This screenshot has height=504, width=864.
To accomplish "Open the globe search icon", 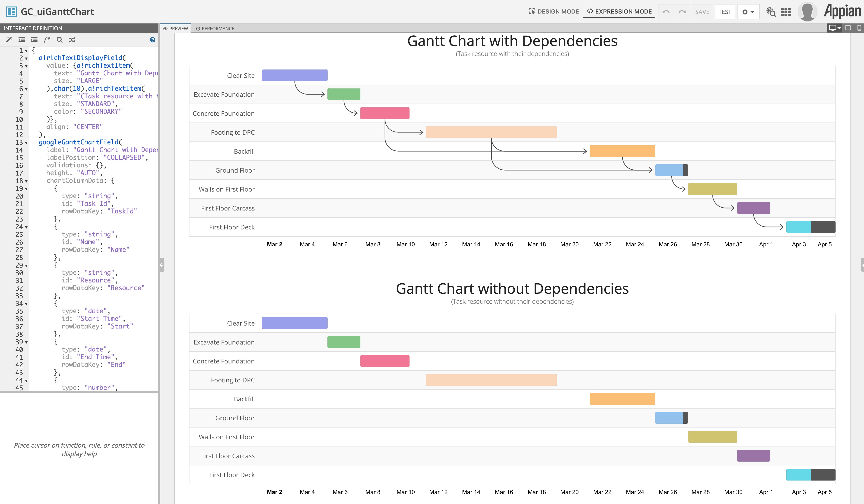I will pos(771,12).
